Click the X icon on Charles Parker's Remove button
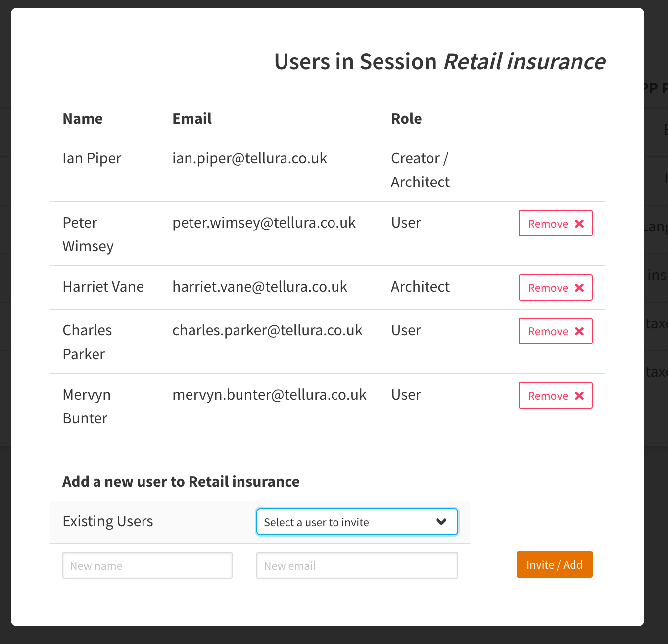The height and width of the screenshot is (644, 668). coord(579,331)
